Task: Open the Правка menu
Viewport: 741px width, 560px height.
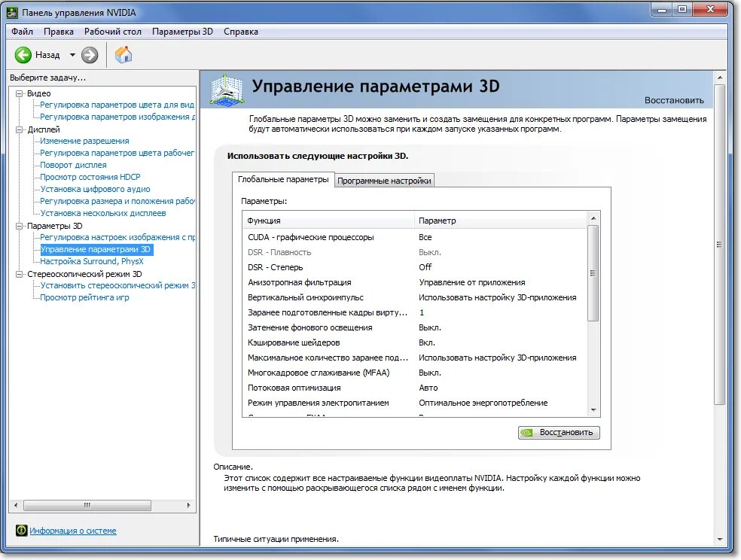Action: coord(59,32)
